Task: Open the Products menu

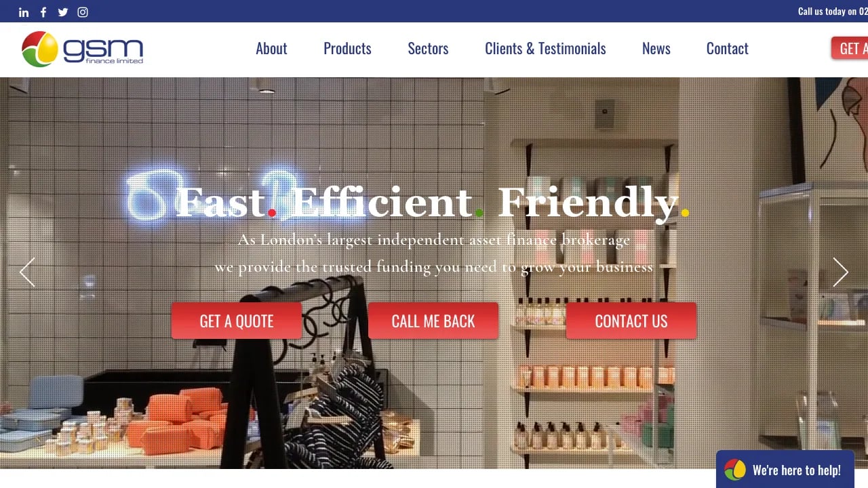Action: [347, 49]
